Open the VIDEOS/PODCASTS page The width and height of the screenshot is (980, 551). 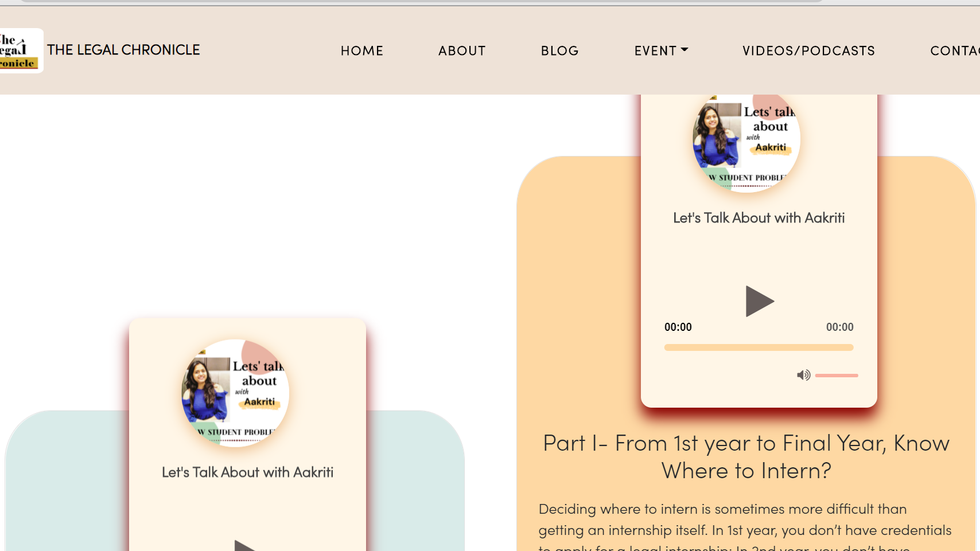point(808,50)
